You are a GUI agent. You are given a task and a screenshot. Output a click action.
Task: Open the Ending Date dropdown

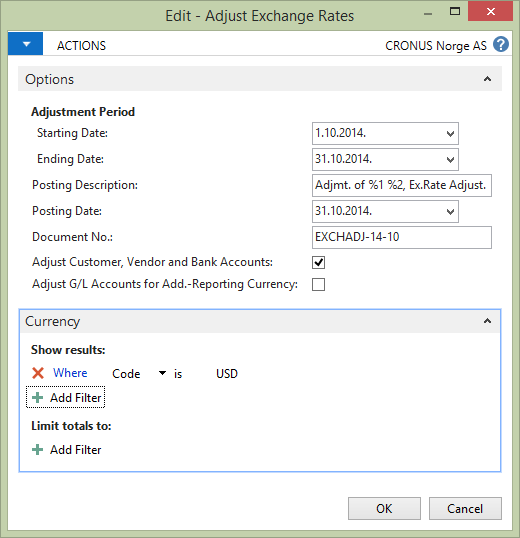(450, 160)
